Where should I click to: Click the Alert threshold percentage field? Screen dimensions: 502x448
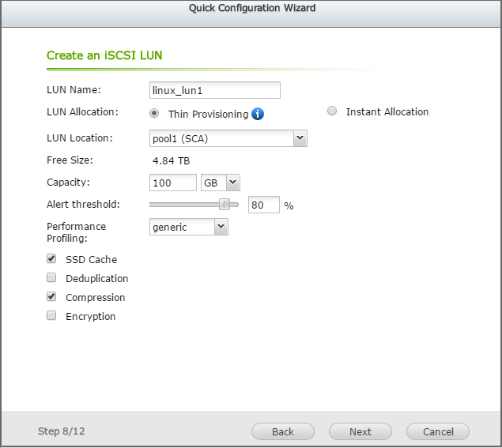point(264,205)
